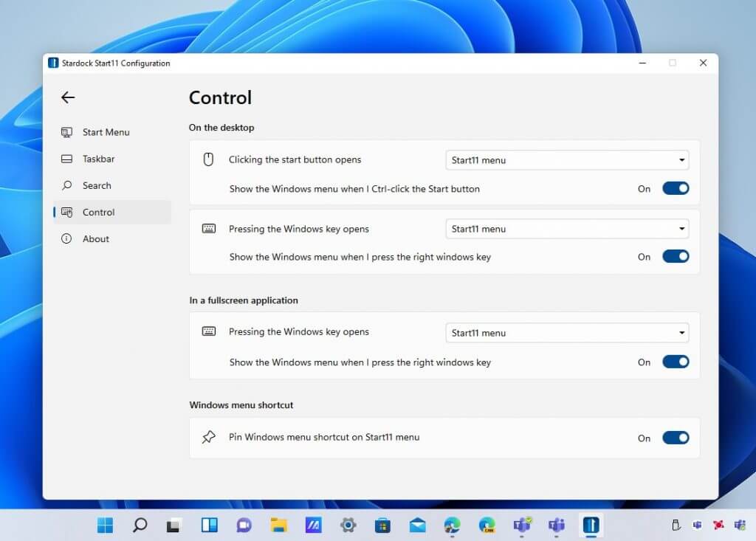
Task: Go back using the back arrow
Action: pyautogui.click(x=68, y=97)
